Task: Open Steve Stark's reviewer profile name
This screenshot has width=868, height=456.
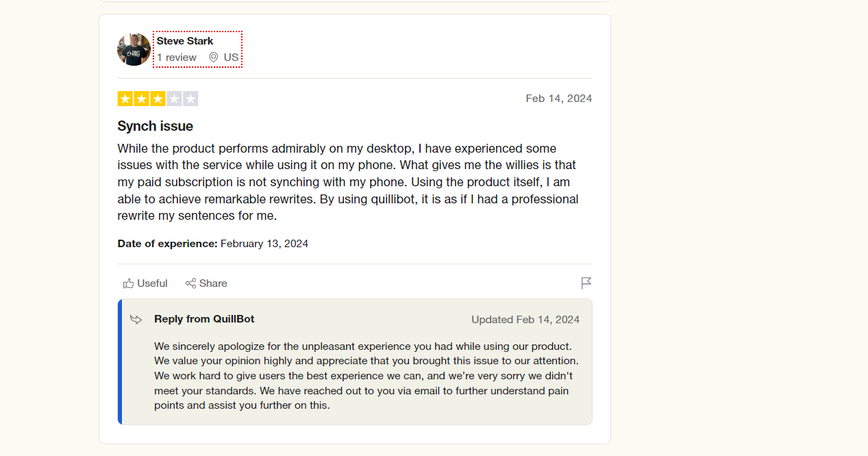Action: point(185,41)
